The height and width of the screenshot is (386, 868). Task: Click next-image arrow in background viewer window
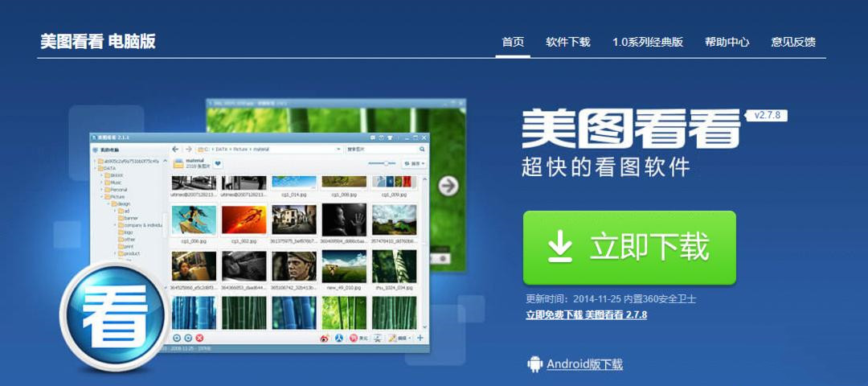448,186
